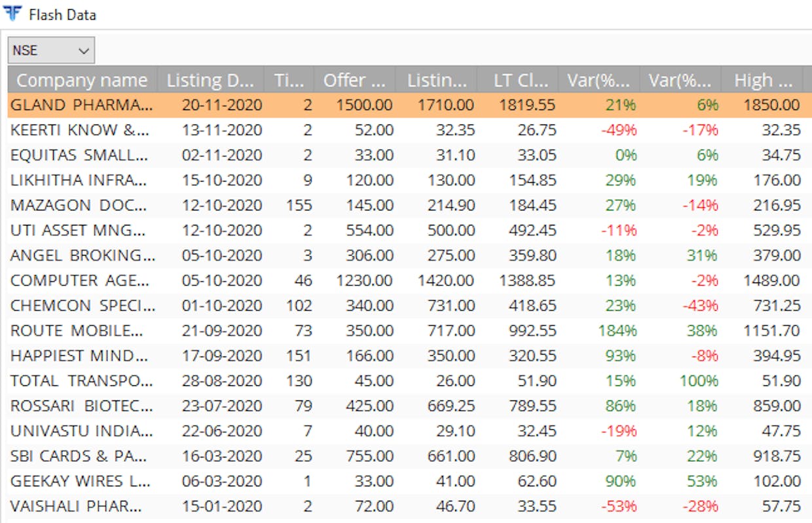Click listing date 15-10-2020

click(x=222, y=180)
